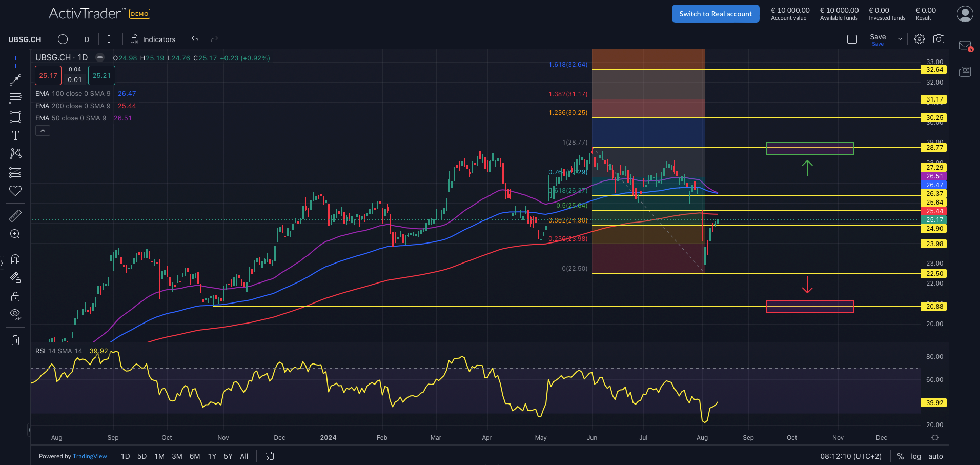Delete drawings with trash icon
The image size is (980, 465).
[x=15, y=340]
